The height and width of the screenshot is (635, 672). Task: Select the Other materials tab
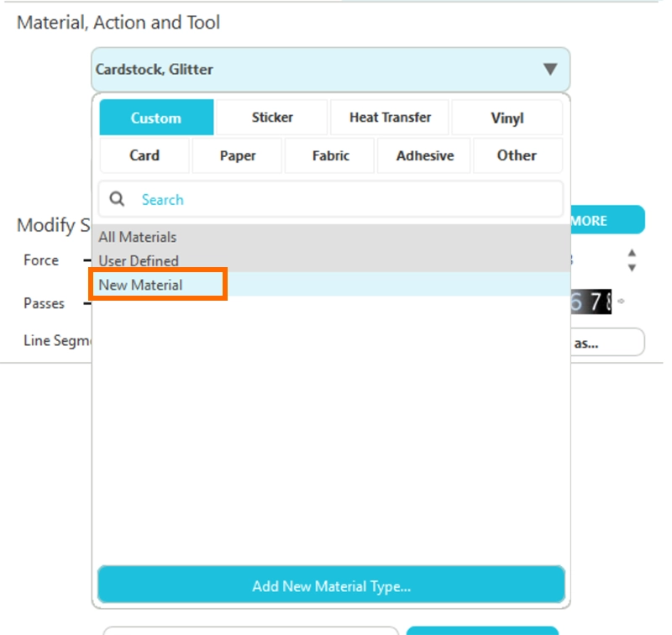517,155
